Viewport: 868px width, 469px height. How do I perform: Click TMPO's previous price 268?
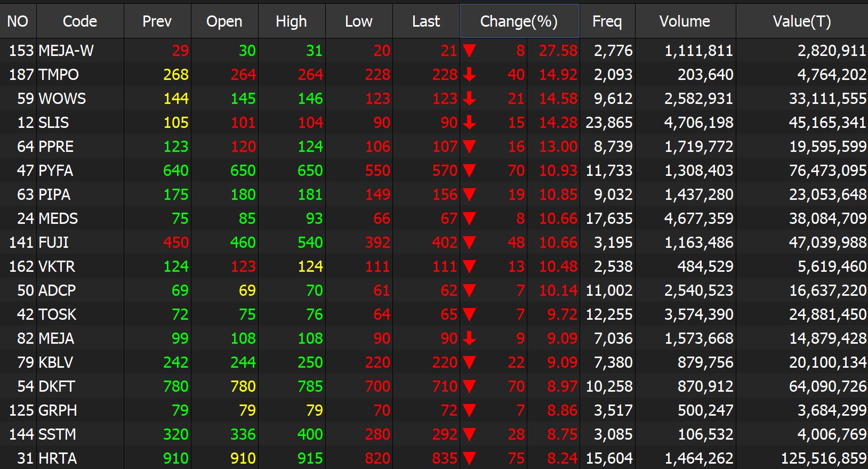(175, 75)
